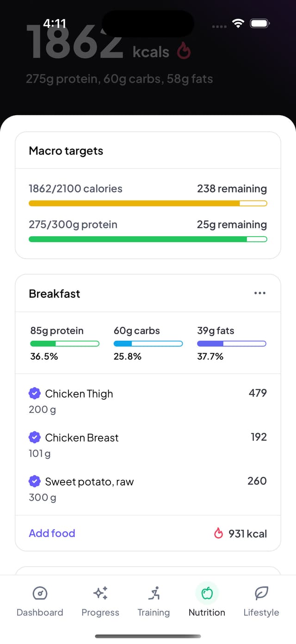Switch to the Training tab label
The width and height of the screenshot is (296, 644).
tap(154, 613)
